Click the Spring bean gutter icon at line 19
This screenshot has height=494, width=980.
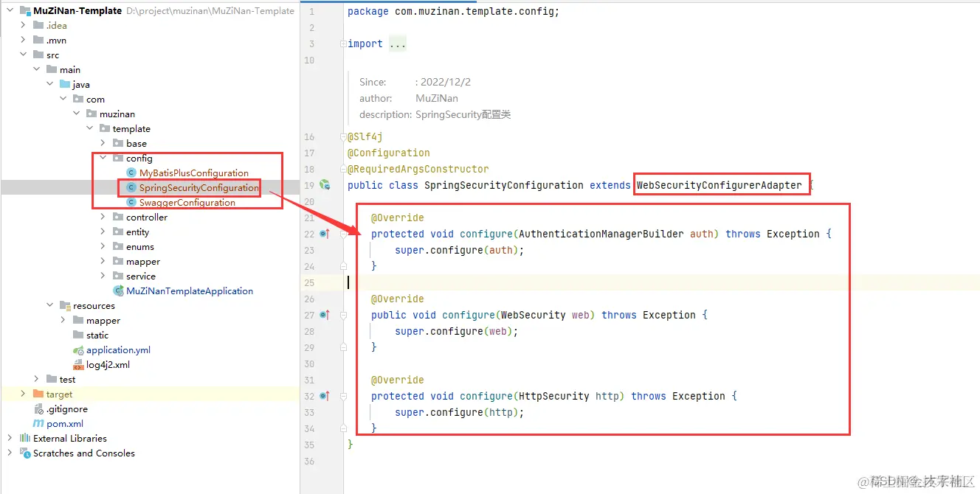[325, 185]
